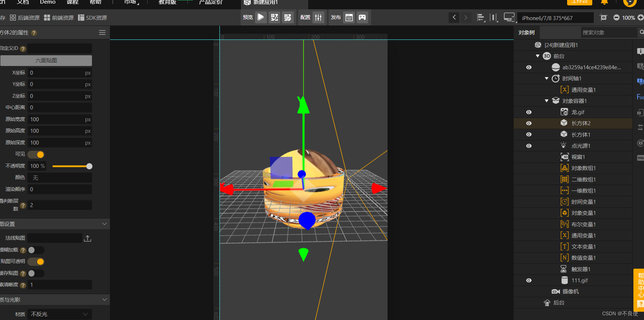The image size is (644, 320).
Task: Open the 前端资源 tab
Action: click(59, 18)
